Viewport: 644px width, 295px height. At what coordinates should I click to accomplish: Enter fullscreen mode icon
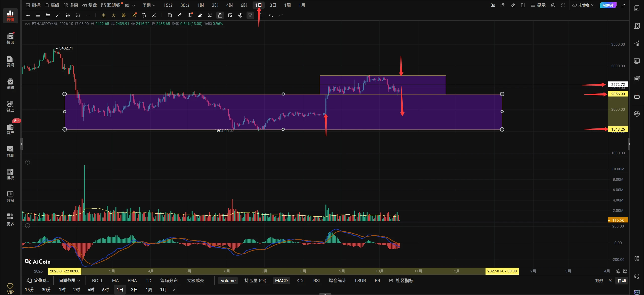click(563, 5)
